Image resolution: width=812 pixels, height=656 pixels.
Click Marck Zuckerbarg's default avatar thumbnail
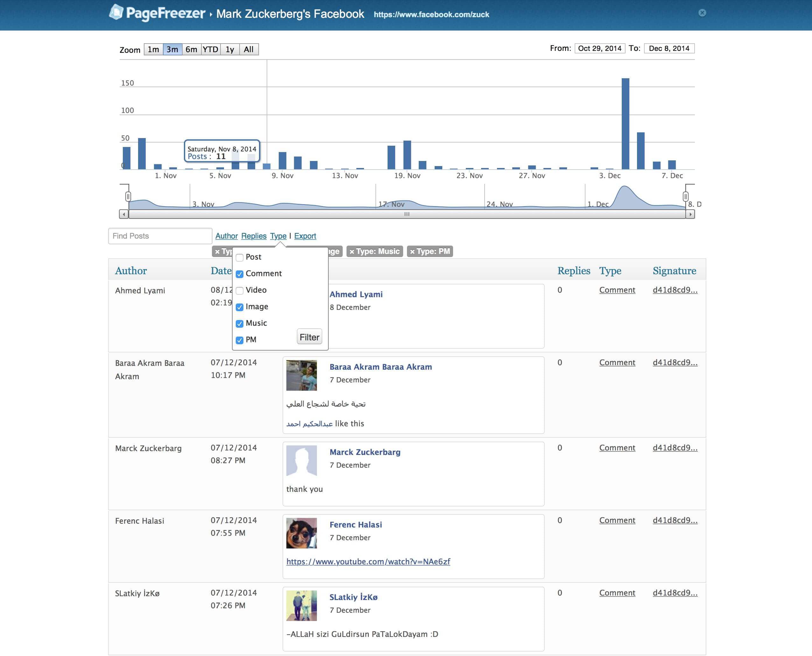(302, 461)
